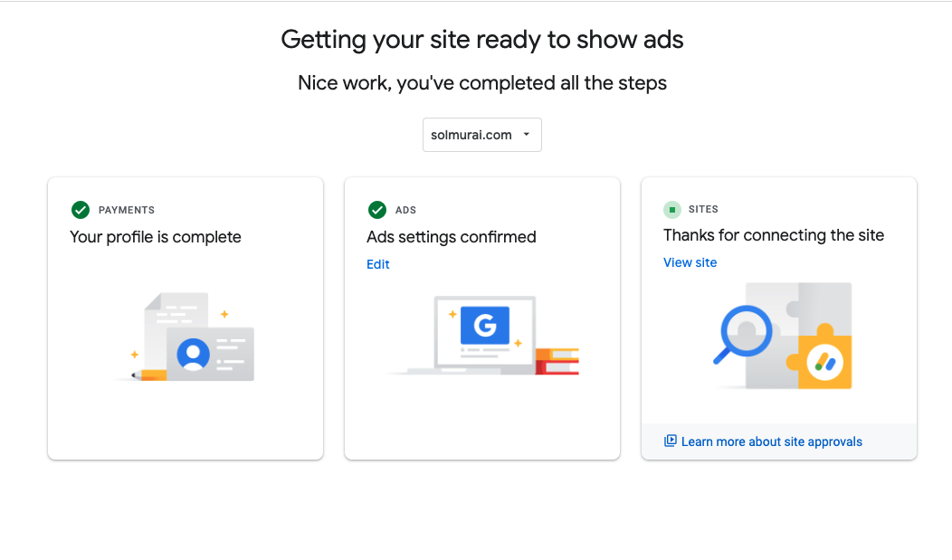Click the stack of red books illustration
This screenshot has height=560, width=952.
coord(557,361)
